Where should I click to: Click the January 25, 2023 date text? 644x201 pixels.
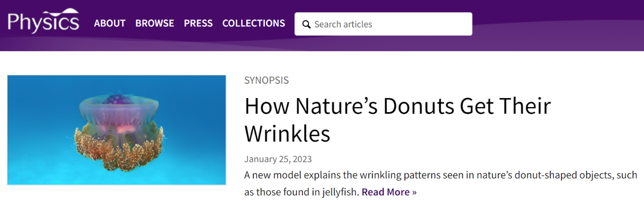point(278,159)
